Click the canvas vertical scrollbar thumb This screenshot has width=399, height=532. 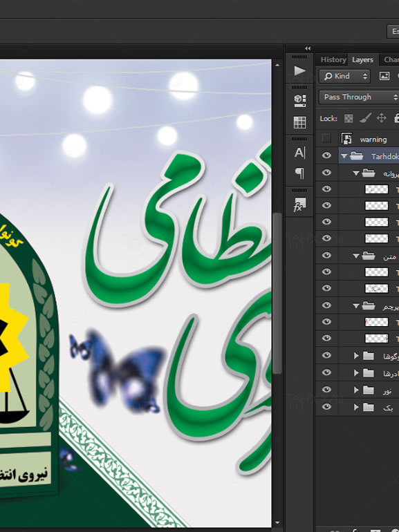277,293
